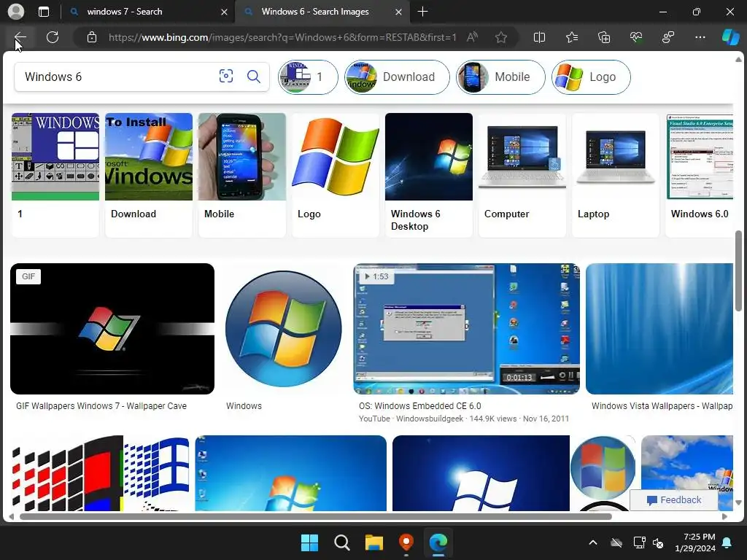Close the 'windows 7 - Search' tab
Screen dimensions: 747x560
(x=224, y=12)
